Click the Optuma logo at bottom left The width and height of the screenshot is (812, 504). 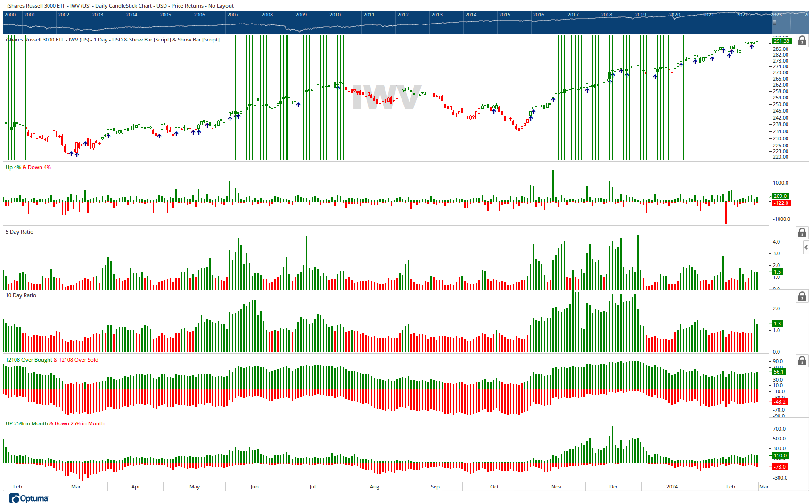[28, 498]
